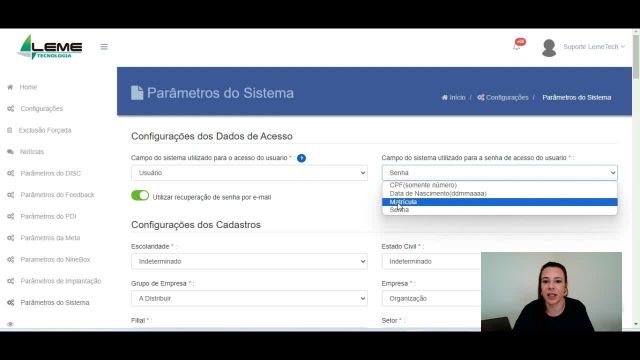Open Parâmetros do NineBox page
Image resolution: width=640 pixels, height=360 pixels.
point(55,260)
